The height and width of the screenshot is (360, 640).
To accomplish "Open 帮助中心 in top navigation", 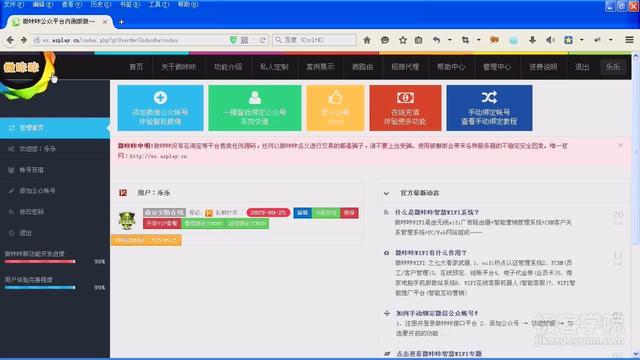I will pos(451,67).
